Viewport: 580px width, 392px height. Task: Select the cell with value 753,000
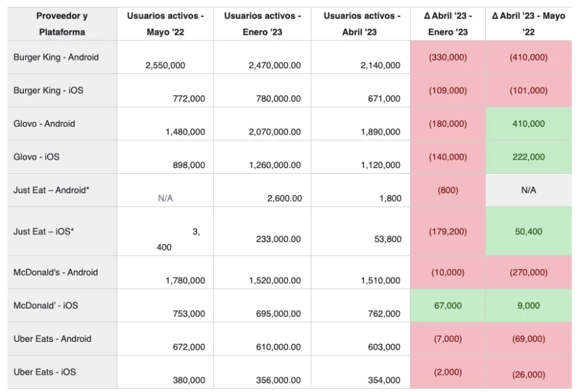pos(166,306)
